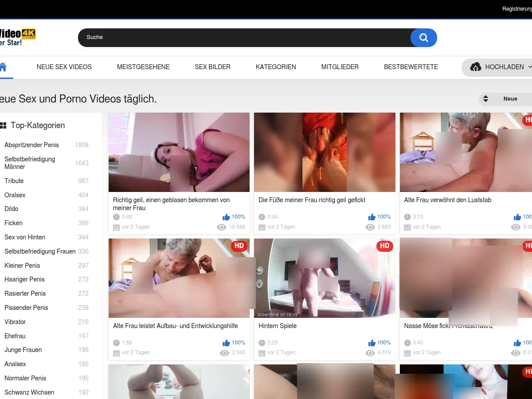Viewport: 532px width, 399px height.
Task: Open the Tribute category link
Action: point(14,181)
